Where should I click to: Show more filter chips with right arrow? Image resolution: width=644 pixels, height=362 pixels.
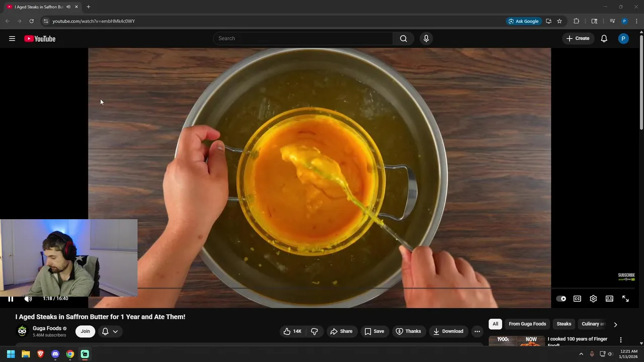tap(615, 325)
